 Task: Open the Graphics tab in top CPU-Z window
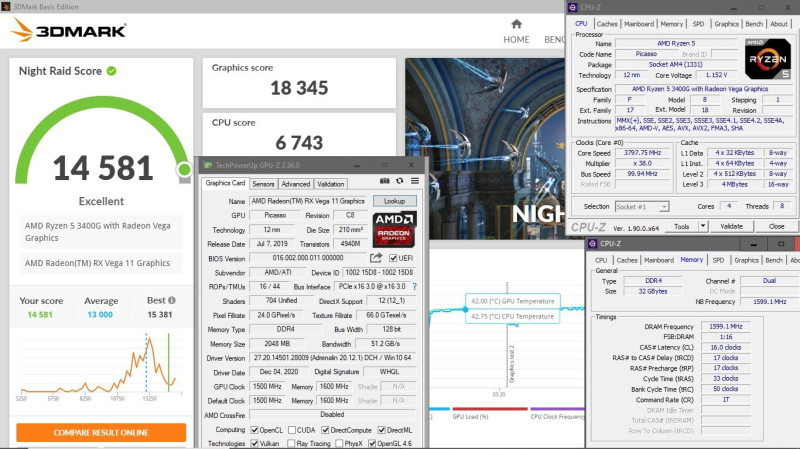[726, 24]
